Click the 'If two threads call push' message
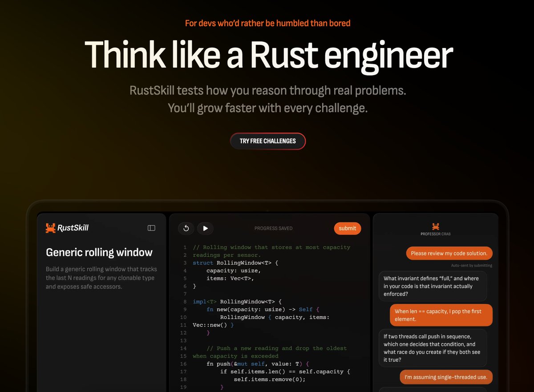The height and width of the screenshot is (392, 534). [433, 348]
